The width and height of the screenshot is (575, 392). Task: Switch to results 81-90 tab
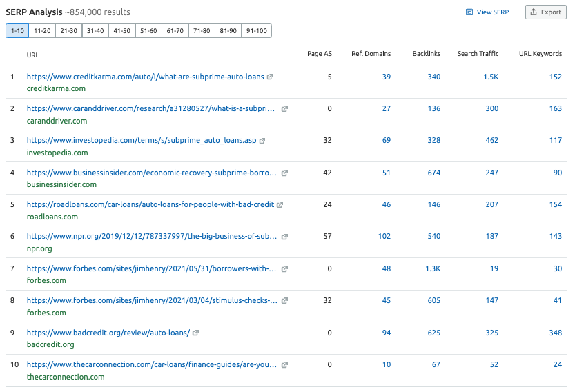[x=228, y=31]
